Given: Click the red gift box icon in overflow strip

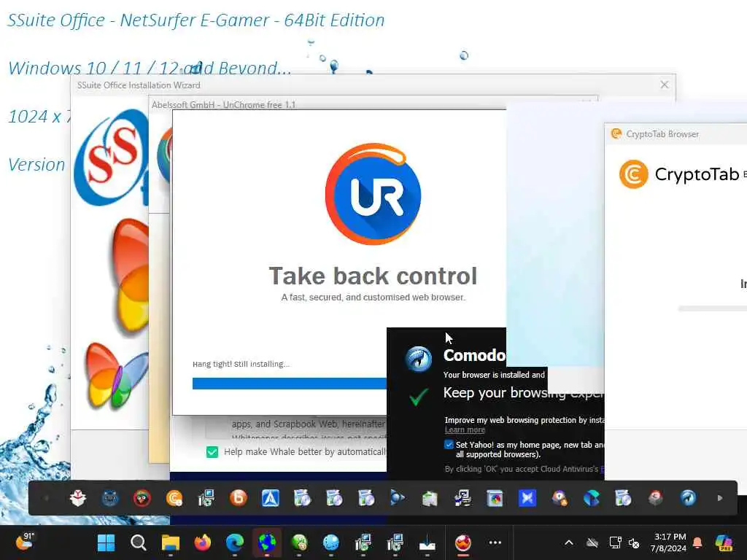Looking at the screenshot, I should point(78,498).
